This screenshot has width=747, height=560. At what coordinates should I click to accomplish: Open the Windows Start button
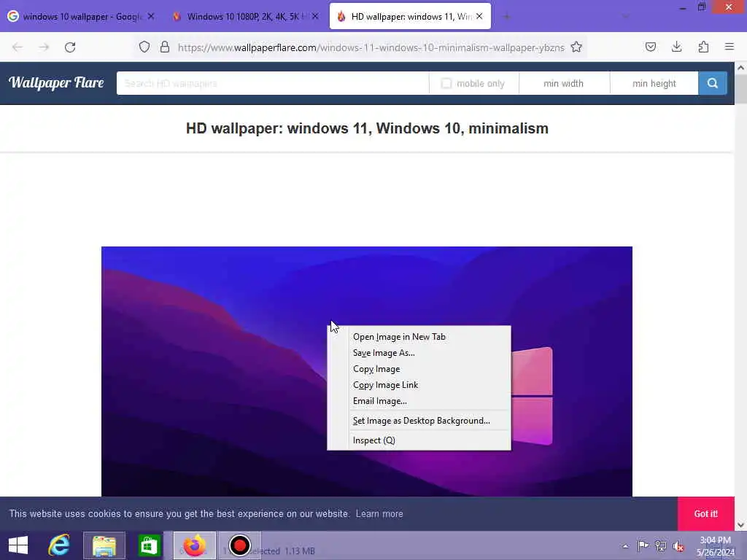pyautogui.click(x=18, y=545)
